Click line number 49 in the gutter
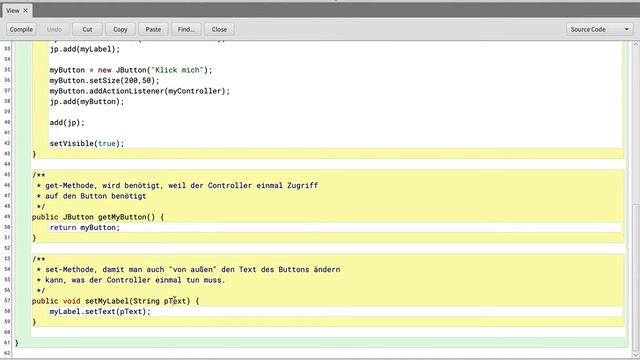Screen dimensions: 640x360 pyautogui.click(x=7, y=217)
